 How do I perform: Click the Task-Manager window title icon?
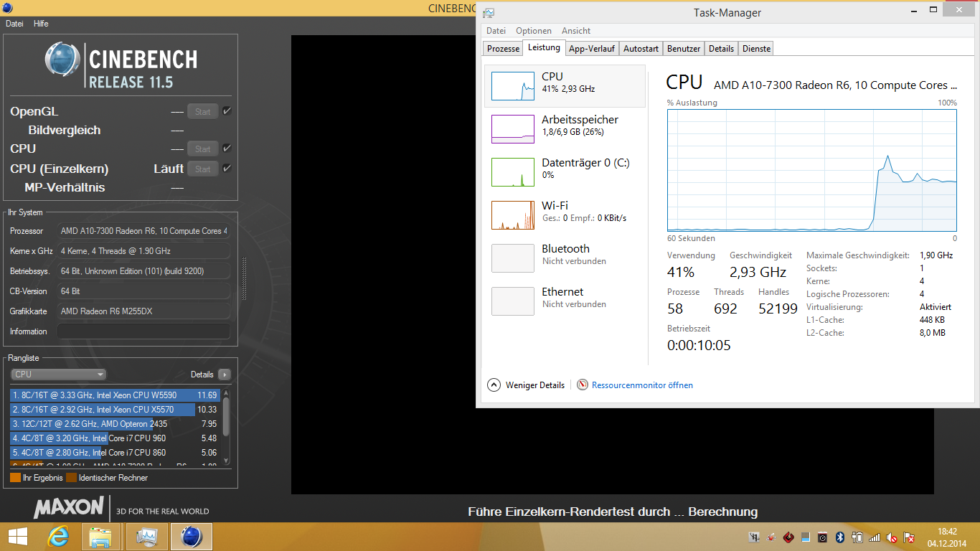point(489,13)
